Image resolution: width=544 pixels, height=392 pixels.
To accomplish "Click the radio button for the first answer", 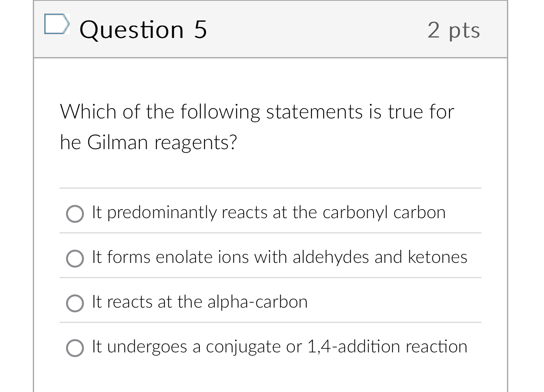I will coord(75,214).
